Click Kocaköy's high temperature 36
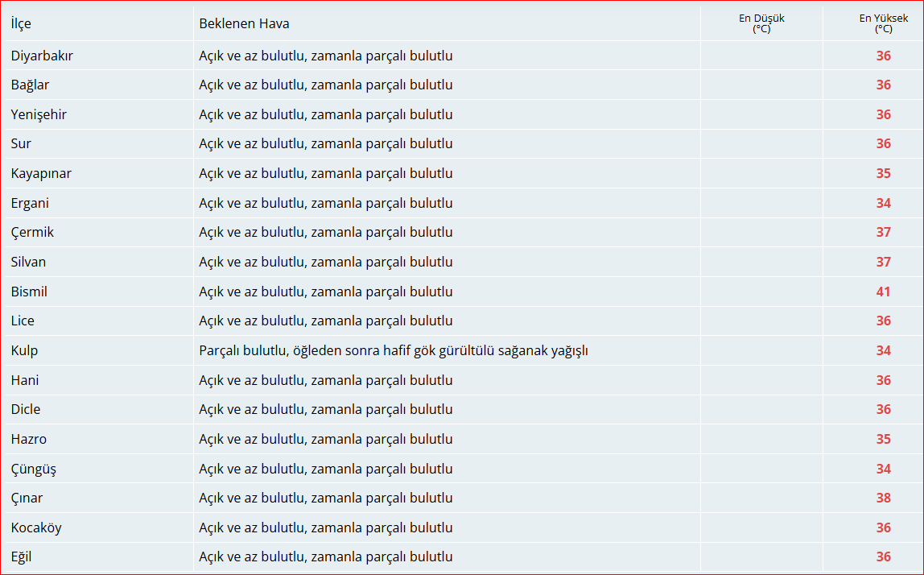924x575 pixels. 883,527
